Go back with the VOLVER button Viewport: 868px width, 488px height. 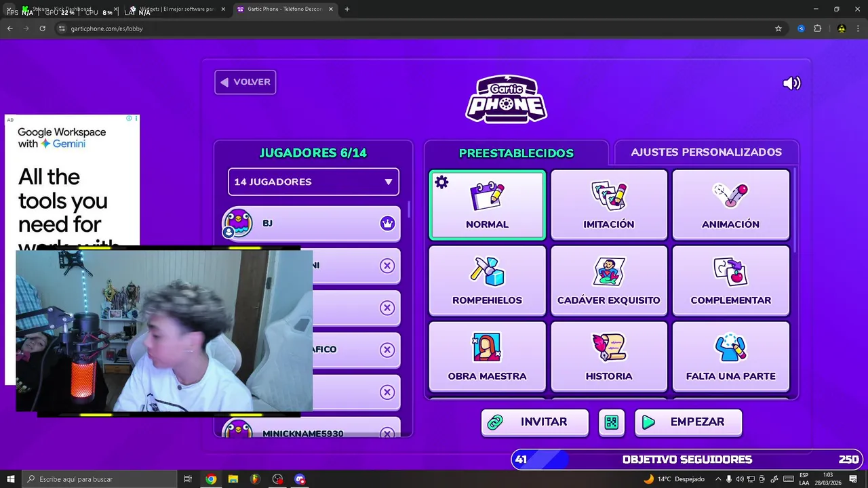pos(245,82)
